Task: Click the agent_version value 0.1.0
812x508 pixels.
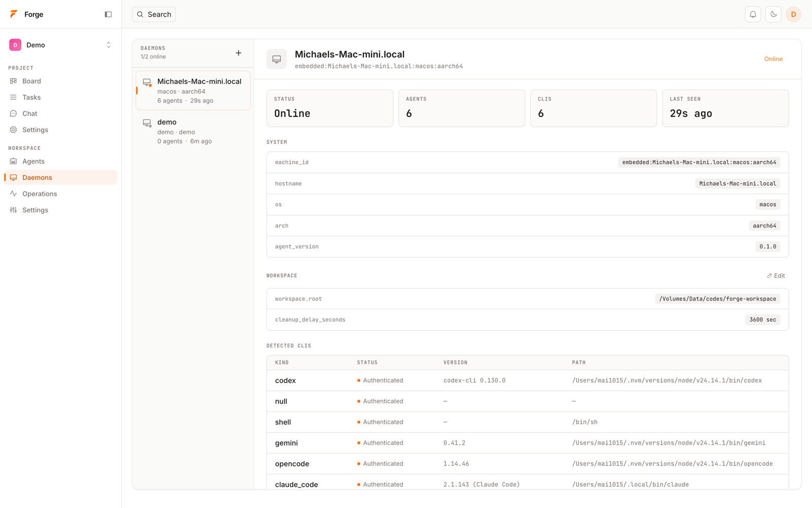Action: 768,246
